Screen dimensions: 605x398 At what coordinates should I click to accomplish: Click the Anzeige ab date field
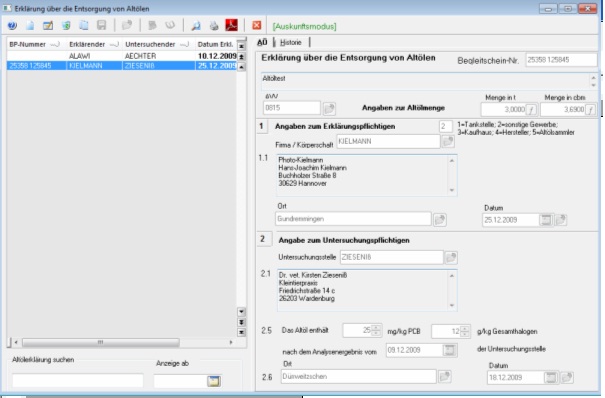coord(180,381)
